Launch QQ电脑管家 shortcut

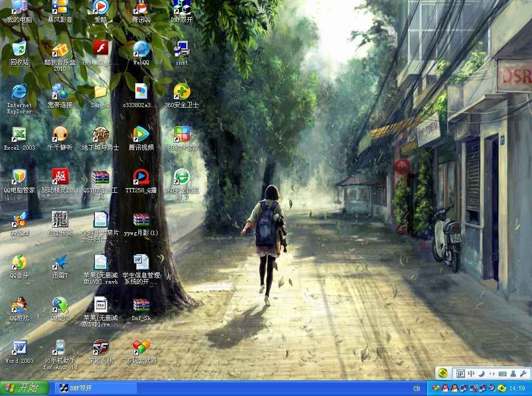click(x=19, y=181)
